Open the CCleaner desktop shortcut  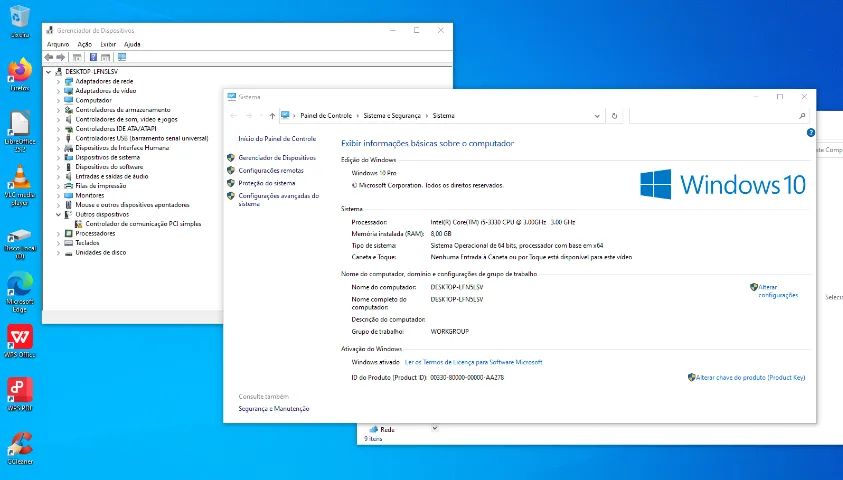point(19,443)
